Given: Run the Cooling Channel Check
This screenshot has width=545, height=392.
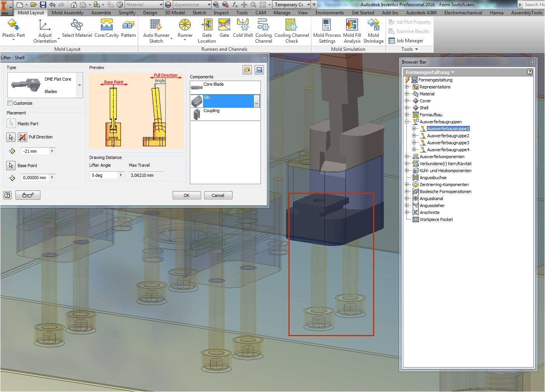Looking at the screenshot, I should pos(292,30).
